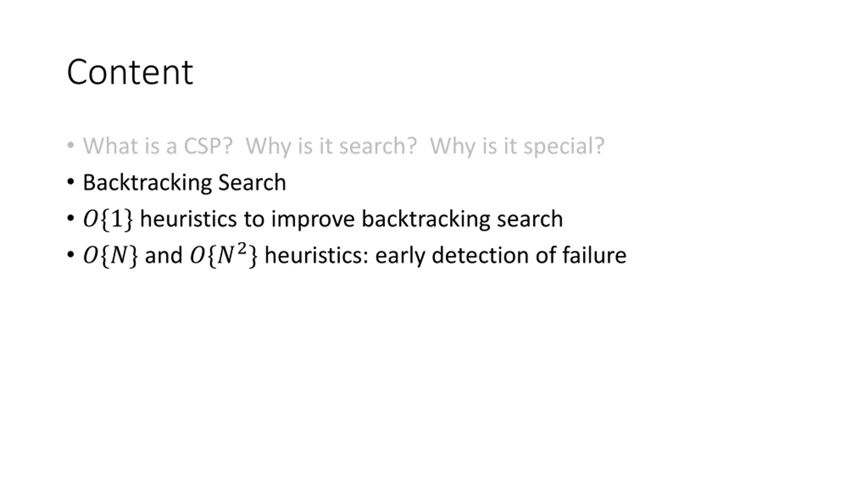Click the gray bullet marker of first item
868x488 pixels.
(x=71, y=145)
